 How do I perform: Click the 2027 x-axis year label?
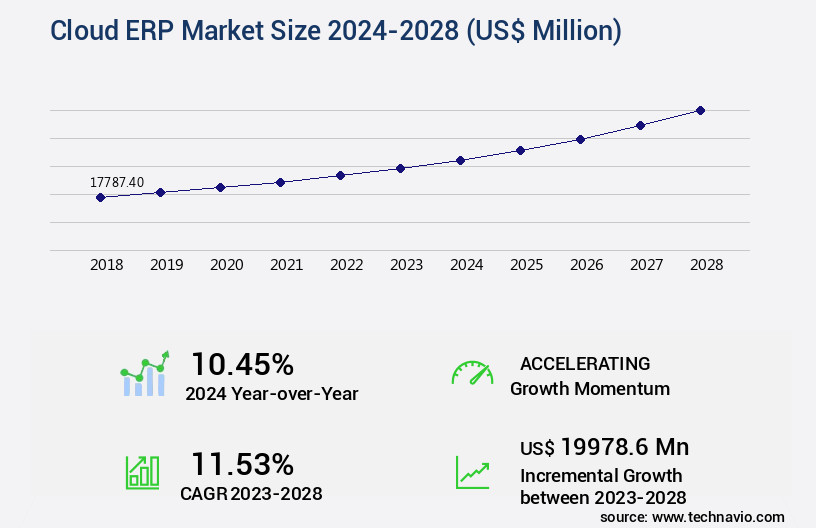[x=646, y=265]
